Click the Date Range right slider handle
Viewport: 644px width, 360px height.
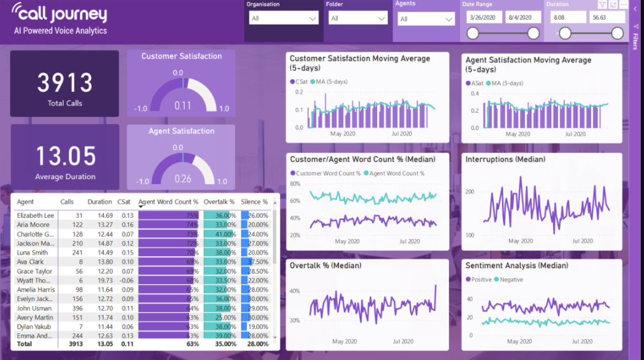point(534,33)
